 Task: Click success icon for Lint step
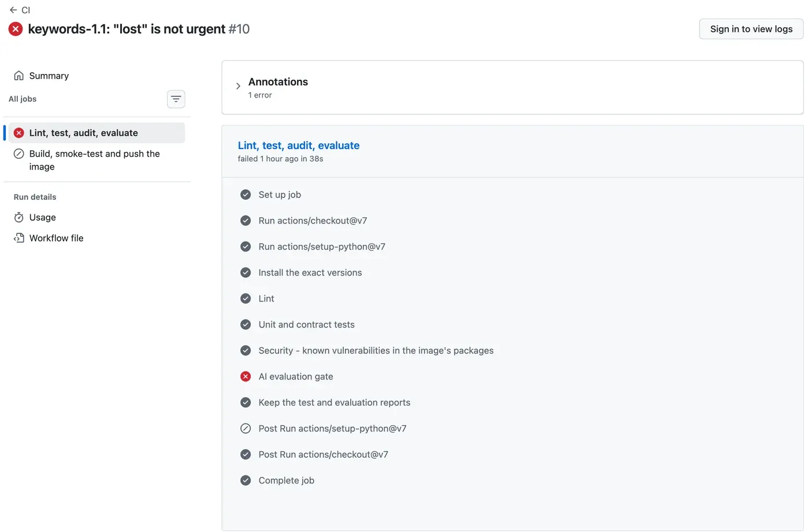246,299
